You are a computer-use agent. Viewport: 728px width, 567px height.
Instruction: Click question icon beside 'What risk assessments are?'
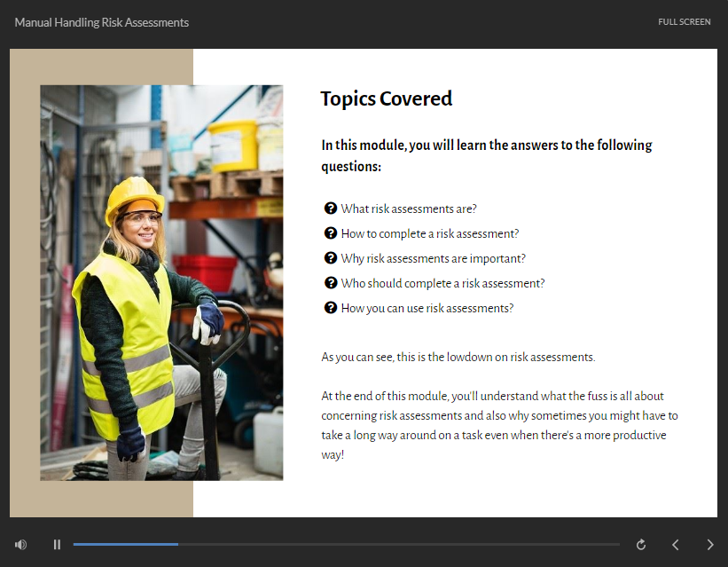(331, 209)
